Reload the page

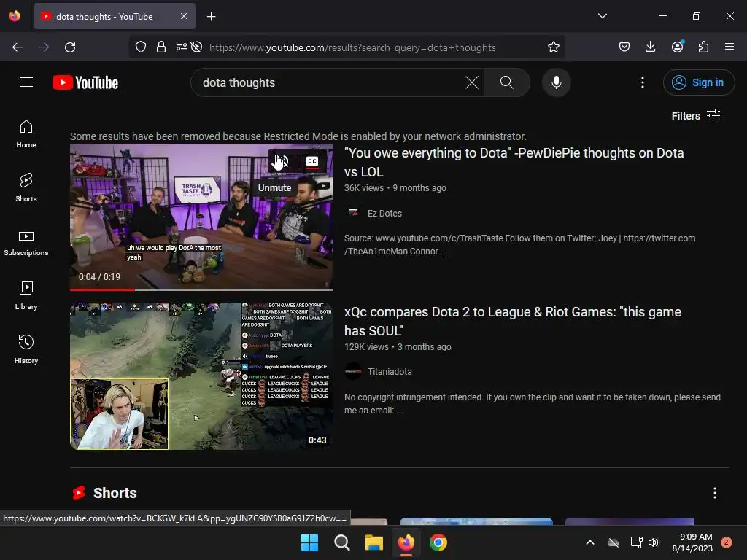[x=70, y=47]
